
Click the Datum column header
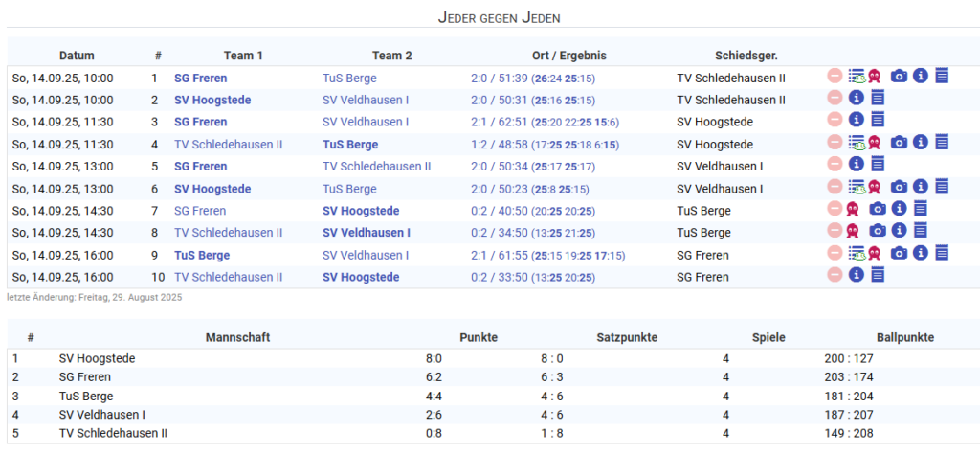tap(77, 56)
